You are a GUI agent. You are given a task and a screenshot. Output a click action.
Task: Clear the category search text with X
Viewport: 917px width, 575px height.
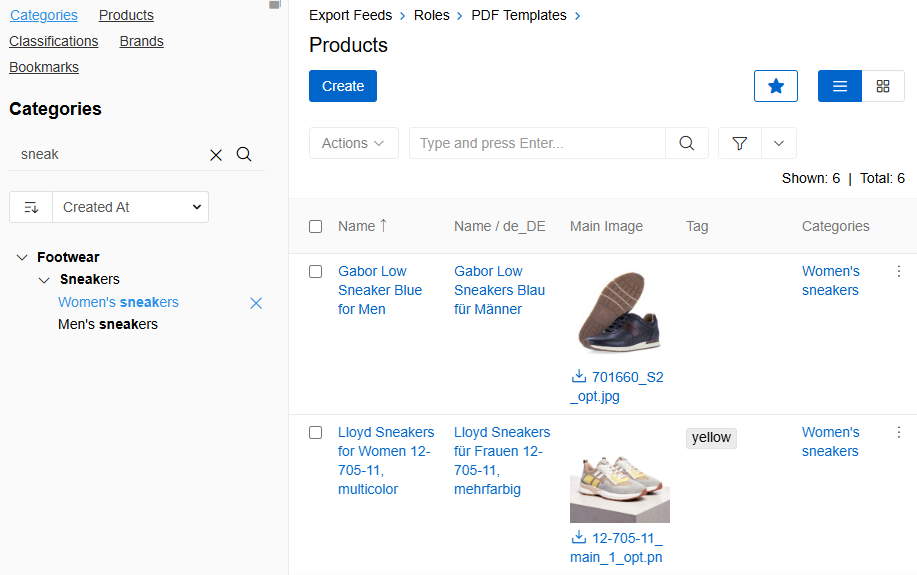tap(216, 155)
